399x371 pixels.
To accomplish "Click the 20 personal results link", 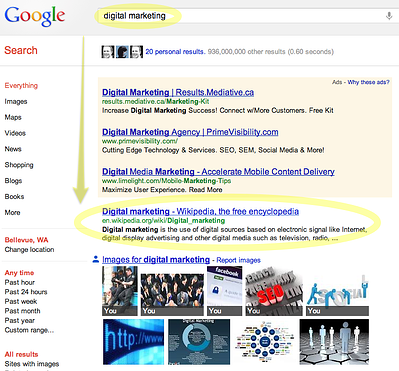I will coord(175,52).
